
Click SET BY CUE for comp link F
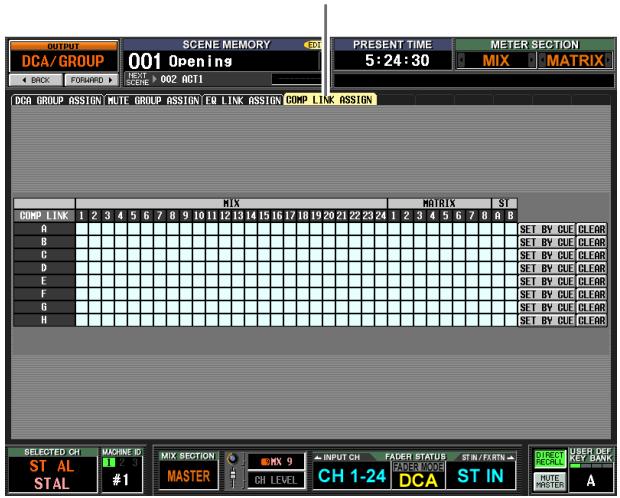click(x=546, y=295)
